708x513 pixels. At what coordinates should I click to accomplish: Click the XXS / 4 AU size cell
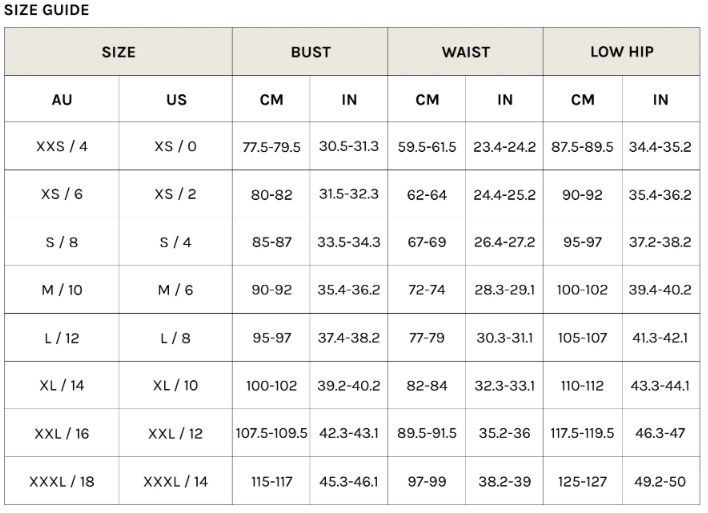[62, 147]
